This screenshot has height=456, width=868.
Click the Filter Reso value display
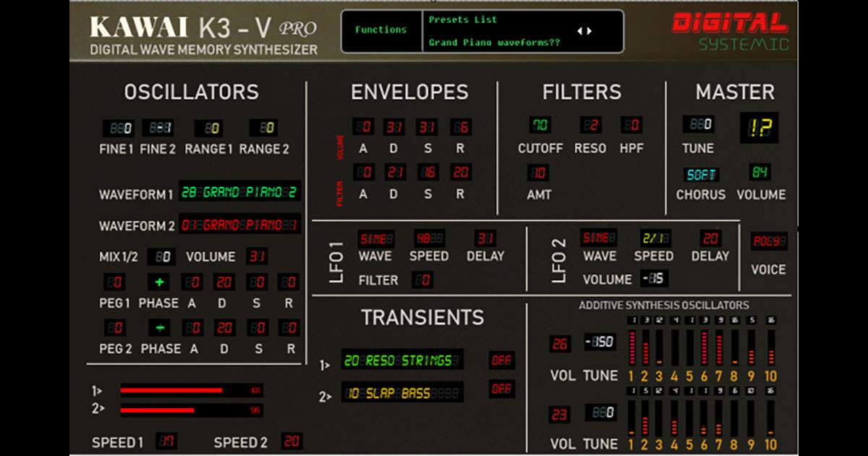(x=590, y=126)
